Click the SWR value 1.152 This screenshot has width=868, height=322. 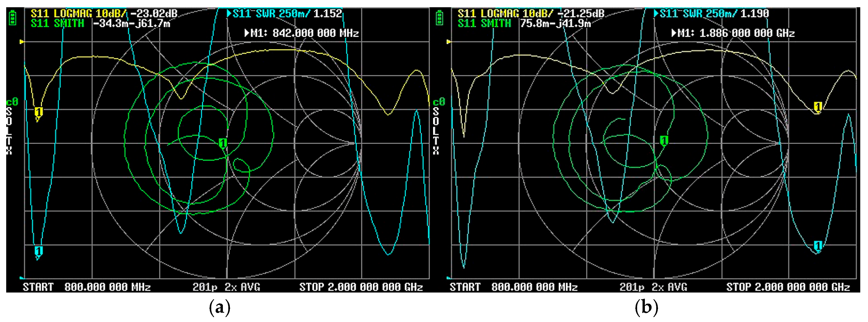click(328, 13)
